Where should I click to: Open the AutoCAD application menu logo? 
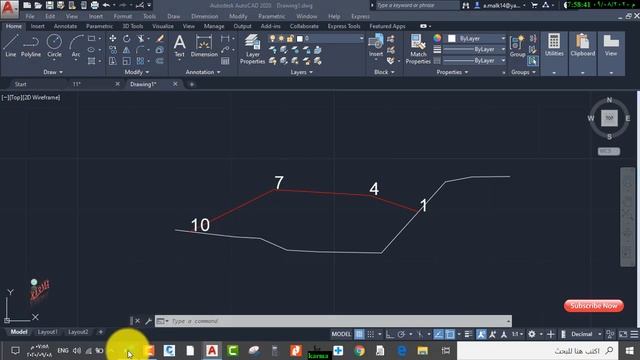[x=9, y=8]
